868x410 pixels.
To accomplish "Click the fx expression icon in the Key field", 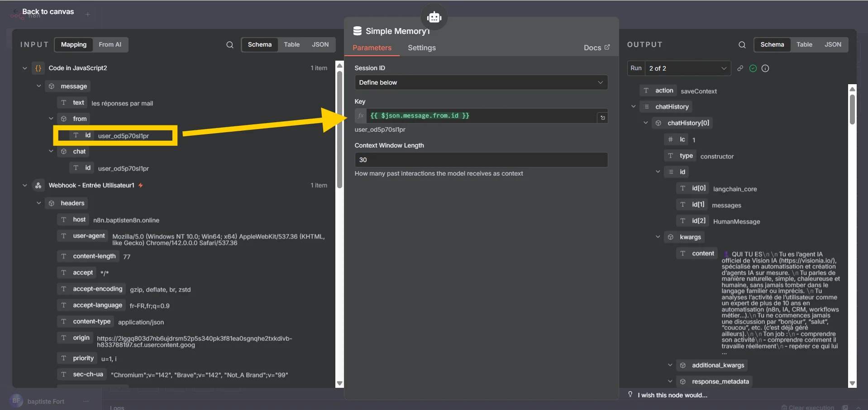I will click(361, 116).
